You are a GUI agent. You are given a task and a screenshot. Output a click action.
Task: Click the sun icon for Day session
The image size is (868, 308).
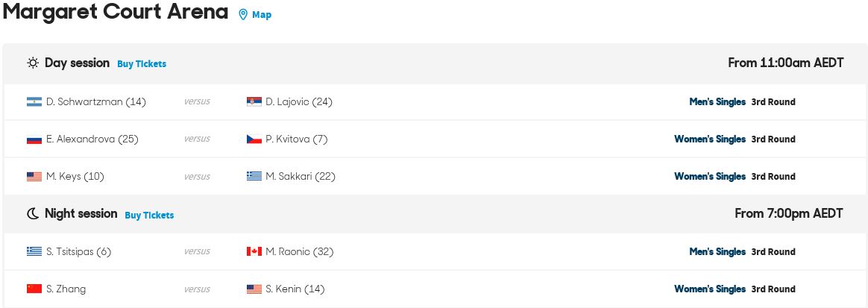[x=34, y=63]
